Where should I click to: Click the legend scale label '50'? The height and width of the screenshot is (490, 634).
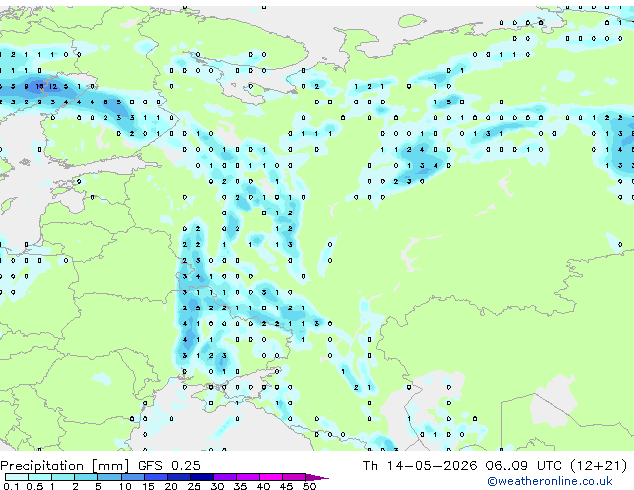click(310, 486)
